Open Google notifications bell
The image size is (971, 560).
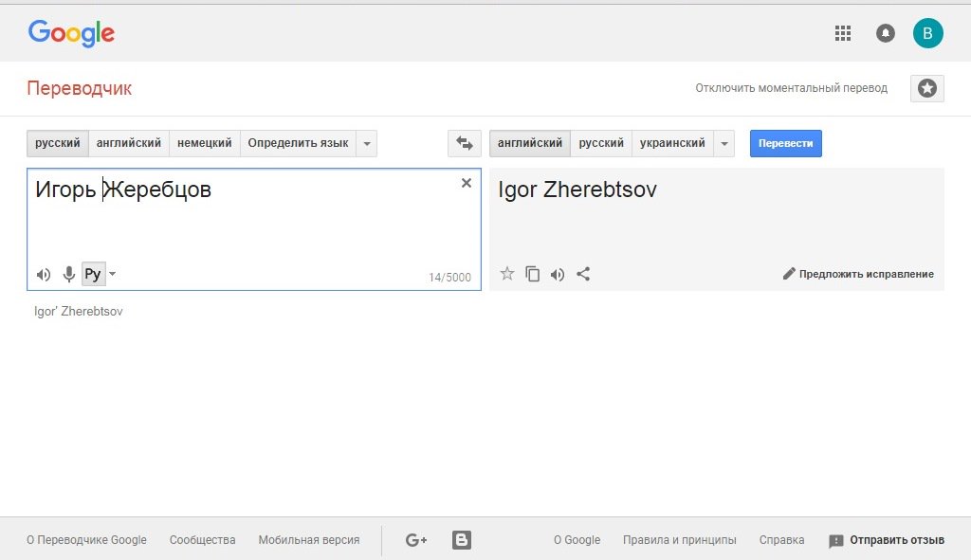point(886,33)
